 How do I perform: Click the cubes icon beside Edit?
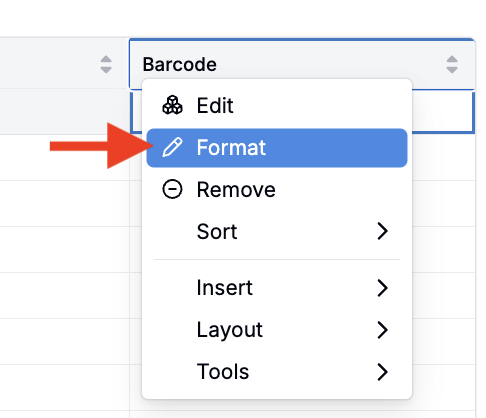[x=172, y=105]
